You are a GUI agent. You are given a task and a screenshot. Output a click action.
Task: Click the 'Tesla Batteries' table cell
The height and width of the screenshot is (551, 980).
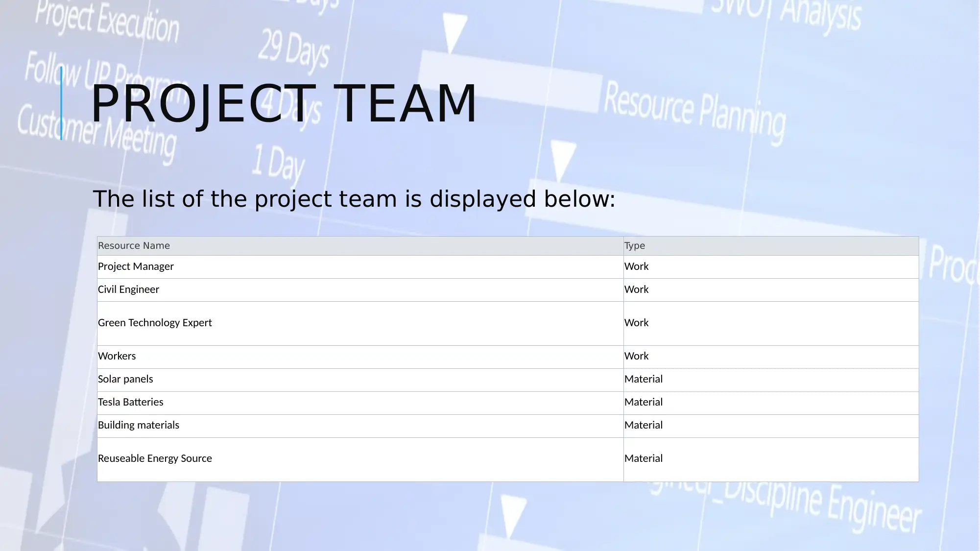(360, 403)
